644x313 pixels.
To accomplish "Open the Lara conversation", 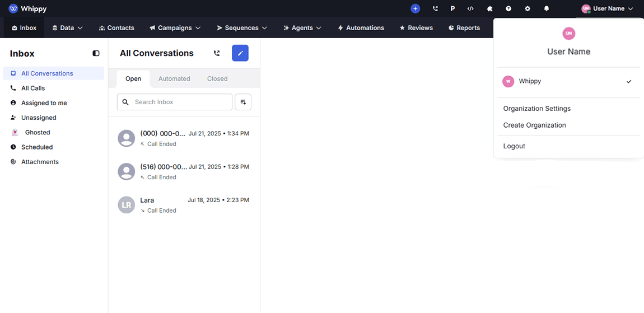I will pos(184,205).
